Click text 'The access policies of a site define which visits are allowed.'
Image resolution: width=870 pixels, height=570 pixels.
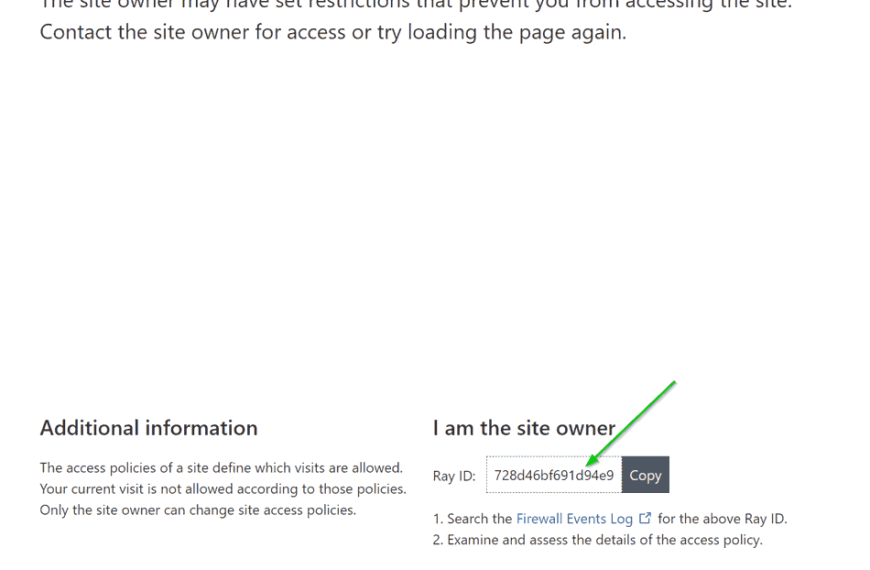click(221, 468)
